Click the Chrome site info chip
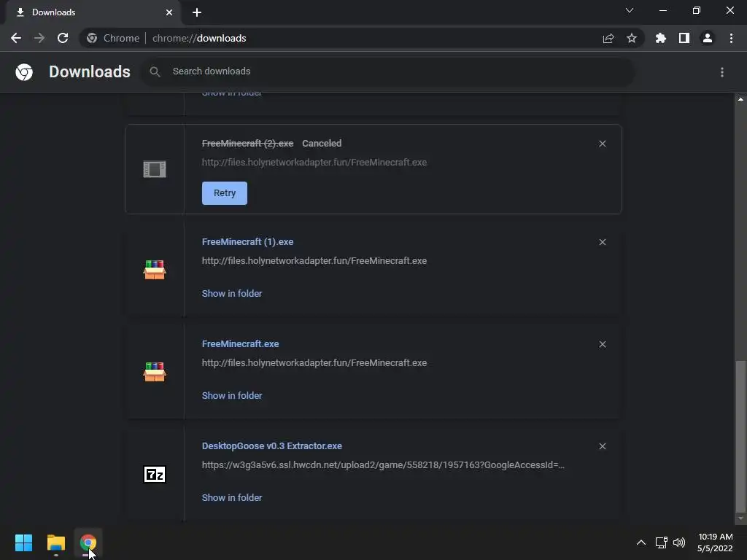This screenshot has width=747, height=560. tap(113, 38)
